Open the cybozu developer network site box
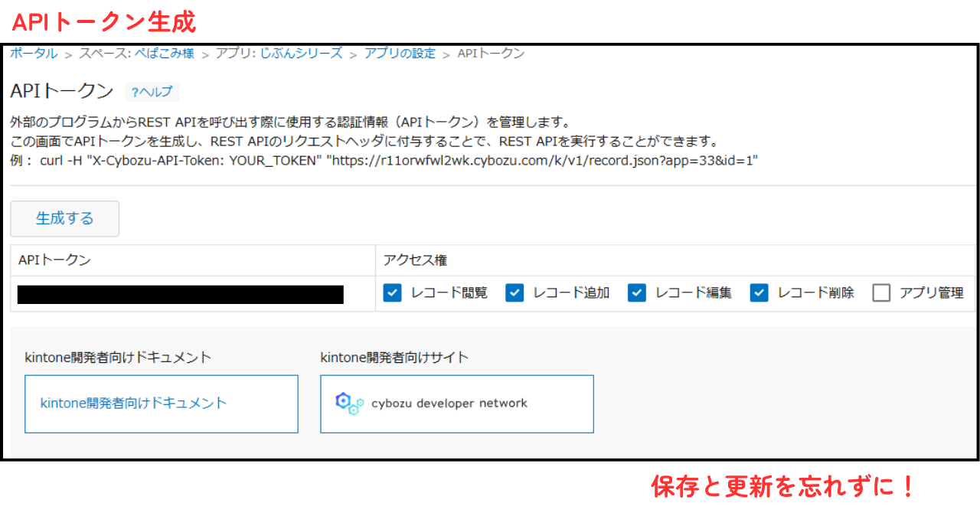The height and width of the screenshot is (513, 980). point(457,404)
